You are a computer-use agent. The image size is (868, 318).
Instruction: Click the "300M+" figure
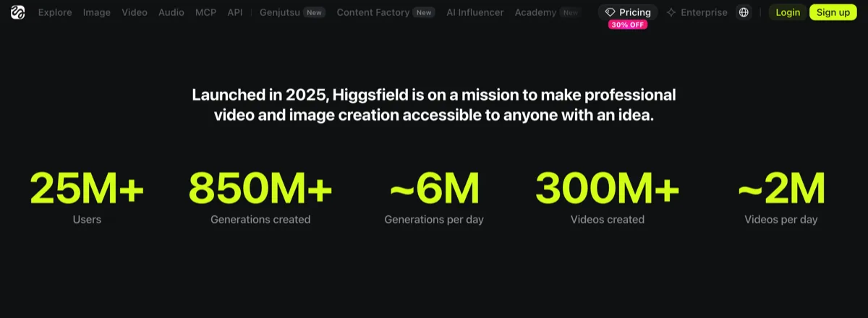pos(608,189)
